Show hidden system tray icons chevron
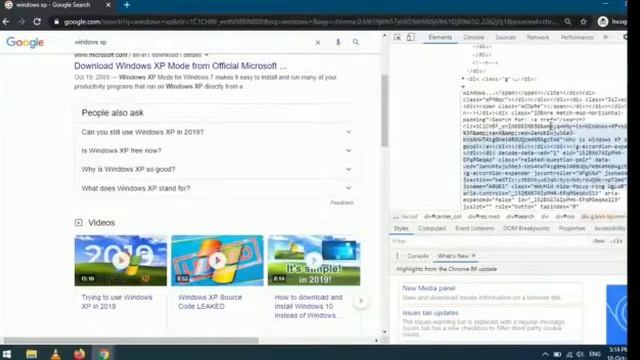Image resolution: width=640 pixels, height=360 pixels. (x=545, y=354)
